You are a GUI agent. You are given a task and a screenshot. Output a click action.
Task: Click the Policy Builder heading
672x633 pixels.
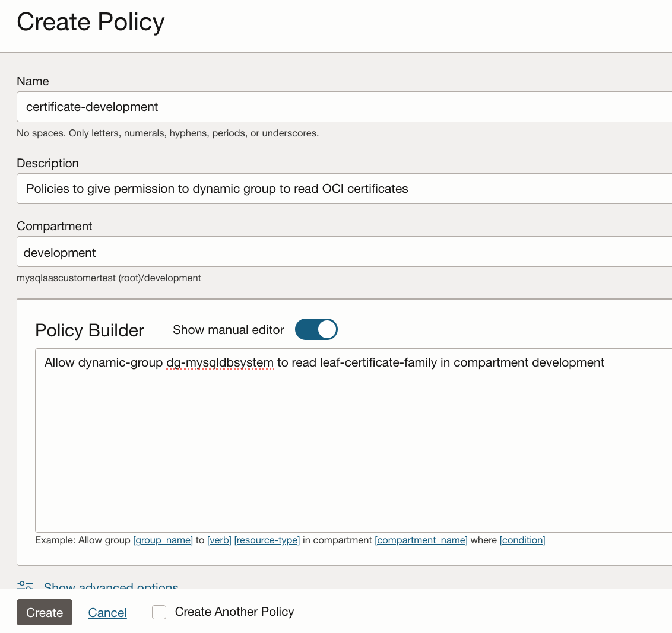(x=90, y=330)
